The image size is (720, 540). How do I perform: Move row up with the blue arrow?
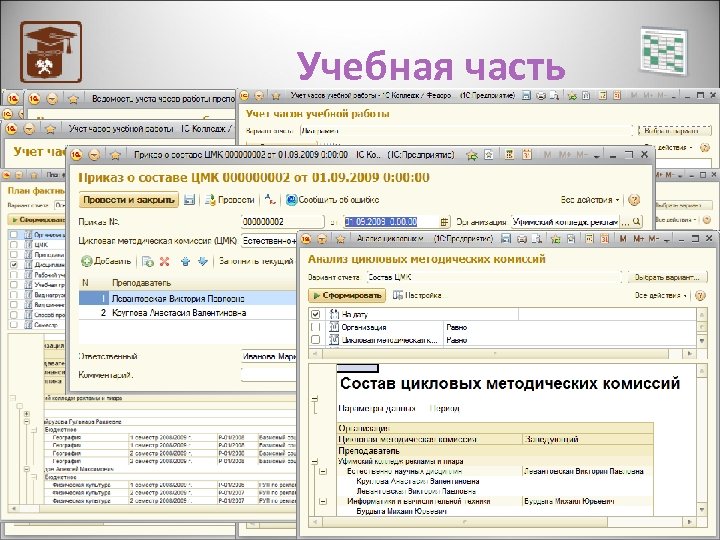(186, 262)
